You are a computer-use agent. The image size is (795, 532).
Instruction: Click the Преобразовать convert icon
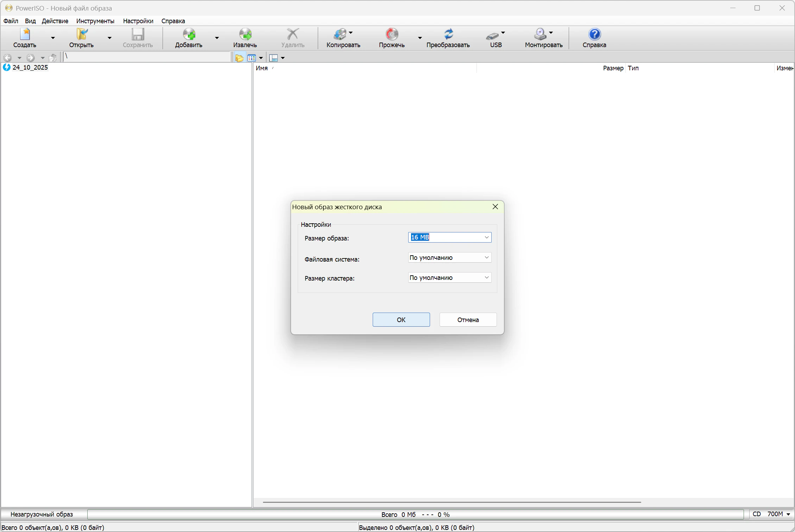click(x=448, y=34)
